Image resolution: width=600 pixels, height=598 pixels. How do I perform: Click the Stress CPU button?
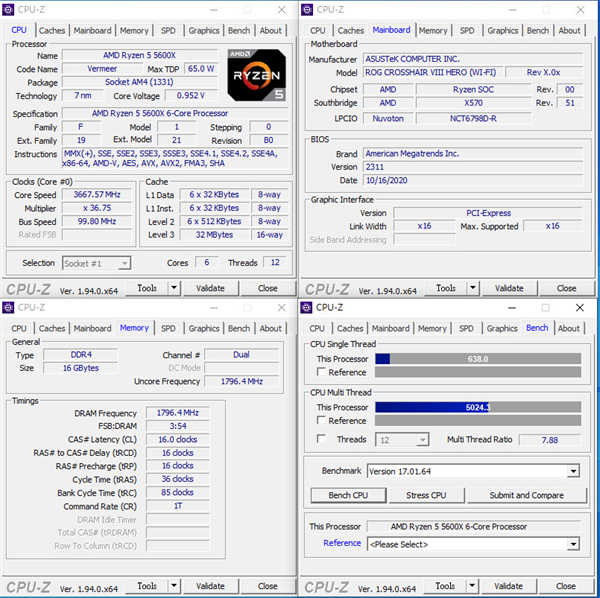tap(426, 495)
